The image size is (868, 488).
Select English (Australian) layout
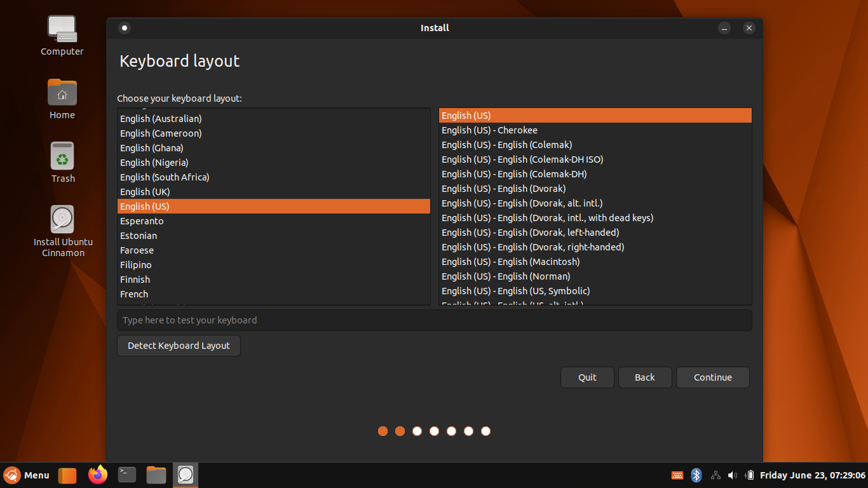point(274,119)
